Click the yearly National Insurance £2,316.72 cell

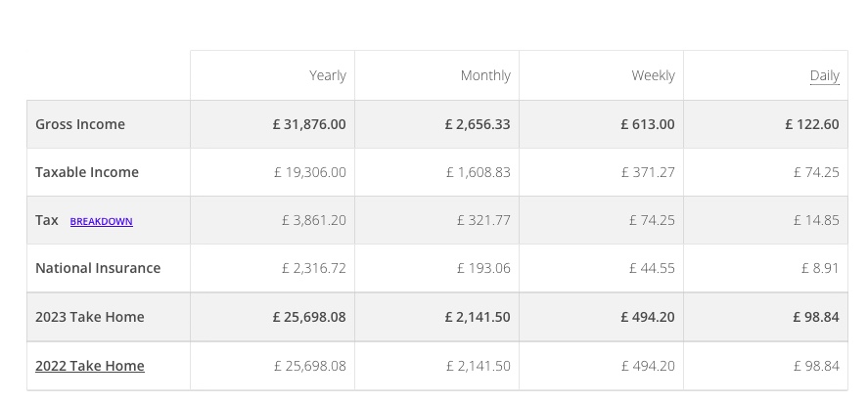pos(314,268)
